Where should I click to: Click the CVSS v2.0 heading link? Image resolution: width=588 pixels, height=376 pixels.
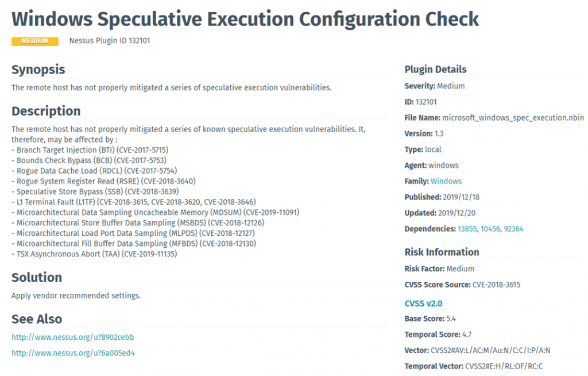[x=423, y=304]
